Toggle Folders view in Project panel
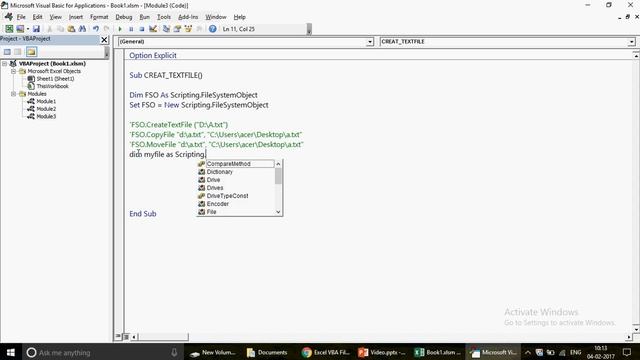640x360 pixels. coord(31,52)
